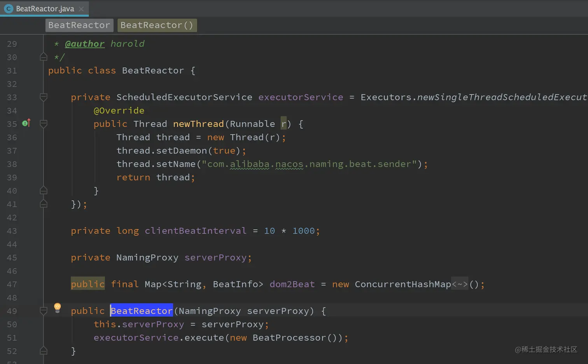Viewport: 588px width, 364px height.
Task: Open the light bulb quick-fix on line 49
Action: 58,308
